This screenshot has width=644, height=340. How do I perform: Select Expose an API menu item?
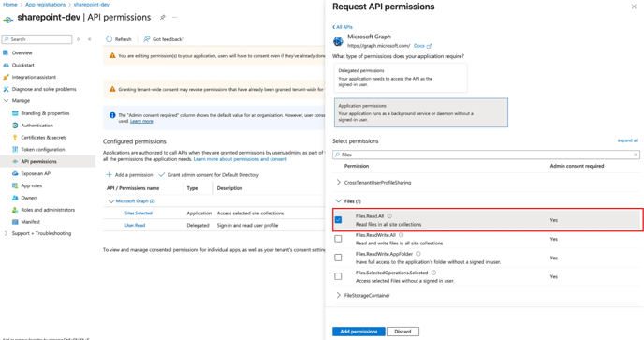point(37,173)
